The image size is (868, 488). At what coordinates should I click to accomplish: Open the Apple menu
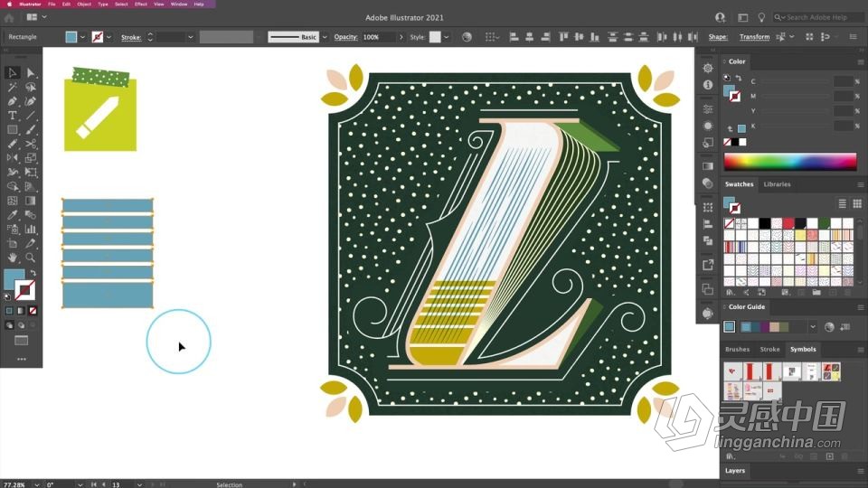pyautogui.click(x=9, y=4)
